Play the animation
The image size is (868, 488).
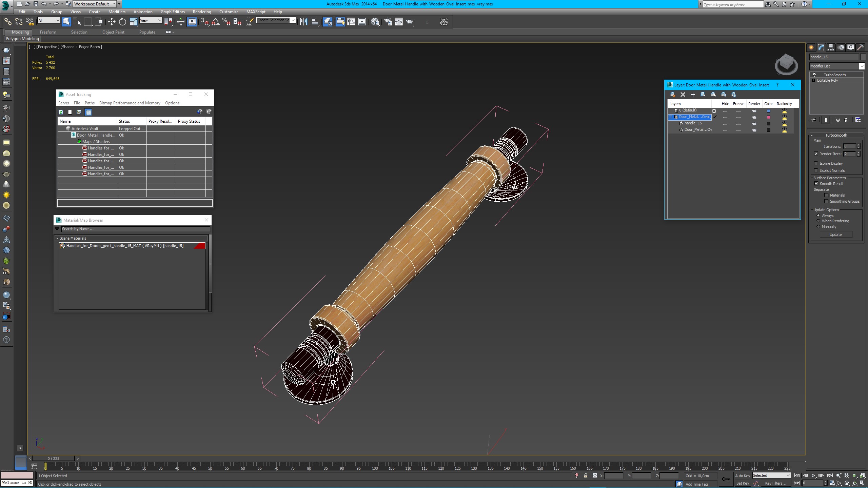click(813, 475)
